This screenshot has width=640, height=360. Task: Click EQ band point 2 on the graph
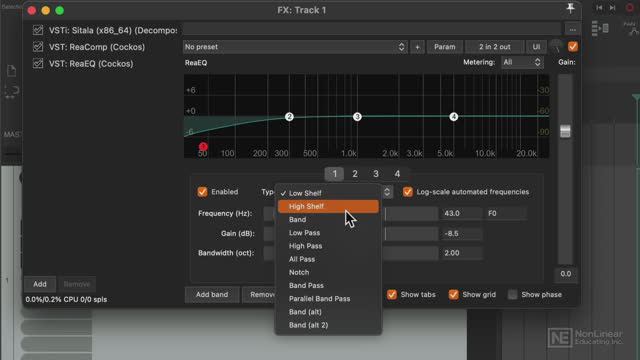(289, 117)
